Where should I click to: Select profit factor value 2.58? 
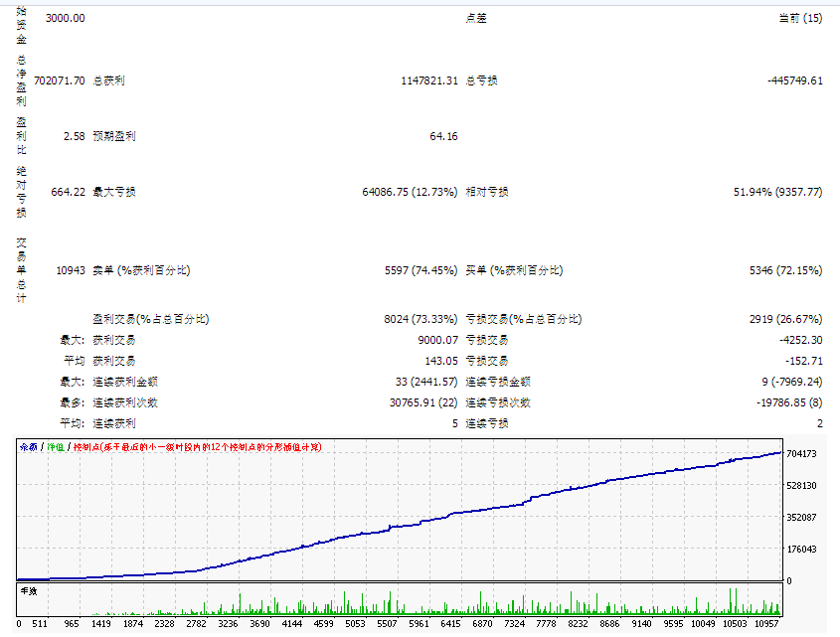pos(74,136)
